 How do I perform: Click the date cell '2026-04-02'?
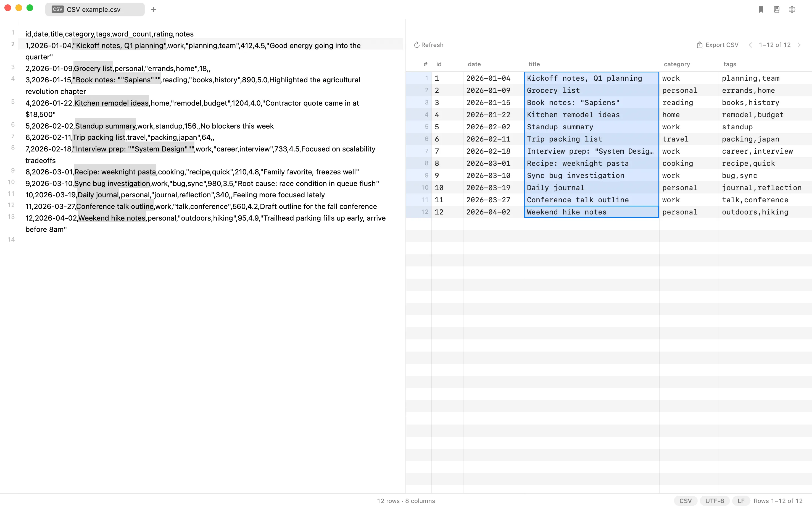[x=493, y=212]
